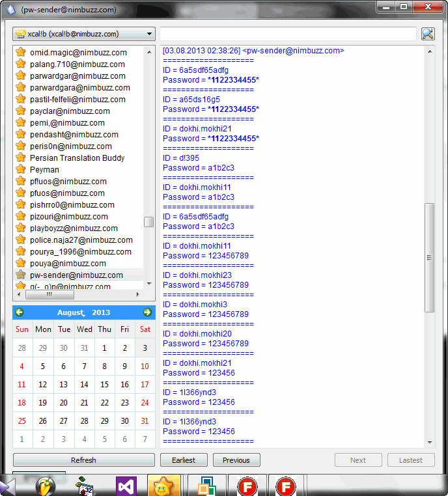Viewport: 448px width, 496px height.
Task: Go to next month in calendar
Action: (x=147, y=312)
